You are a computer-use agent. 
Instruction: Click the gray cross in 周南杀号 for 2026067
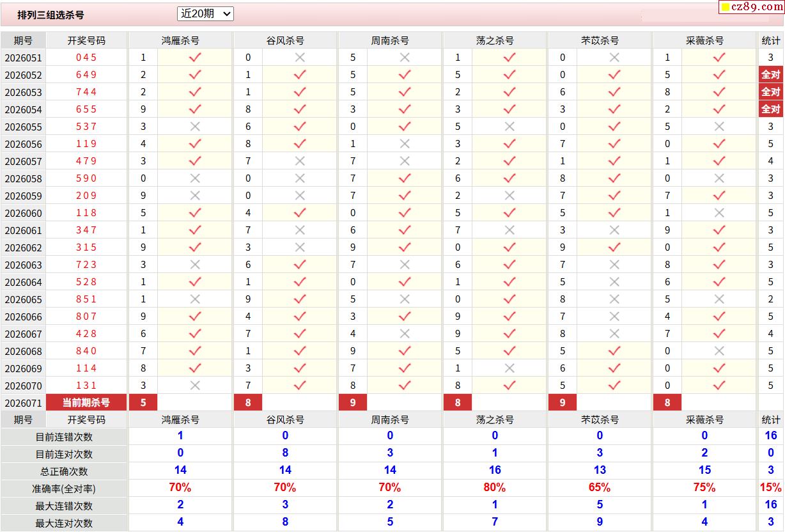pos(405,334)
